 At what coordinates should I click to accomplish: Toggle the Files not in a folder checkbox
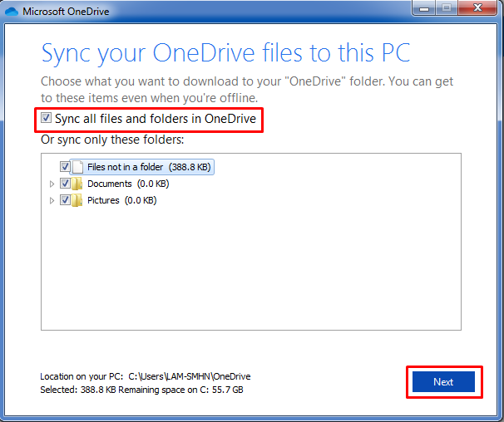click(65, 167)
